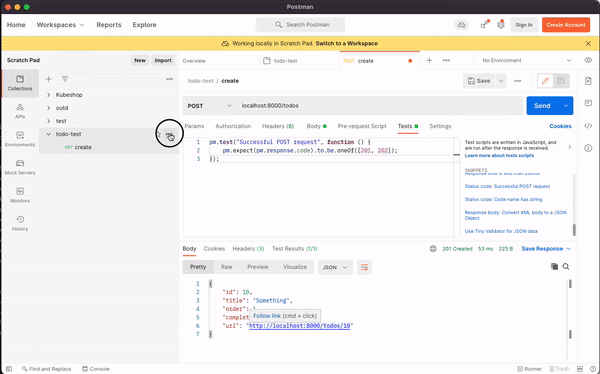Open the History sidebar panel
Screen dimensions: 600x374
[20, 223]
